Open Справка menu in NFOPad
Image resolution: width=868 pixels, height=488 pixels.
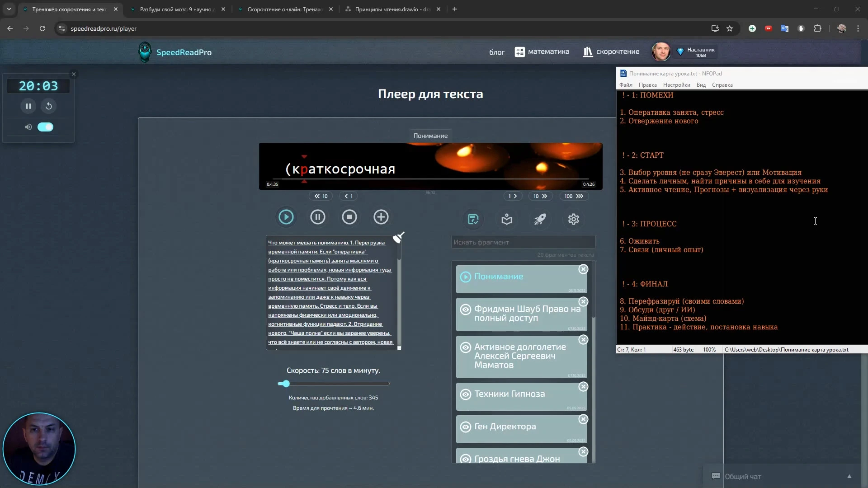click(722, 85)
